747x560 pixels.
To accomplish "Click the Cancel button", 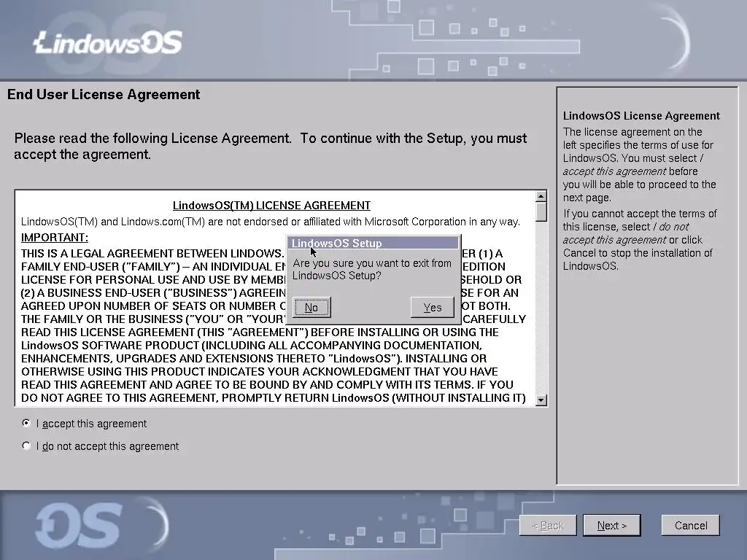I will [x=690, y=525].
